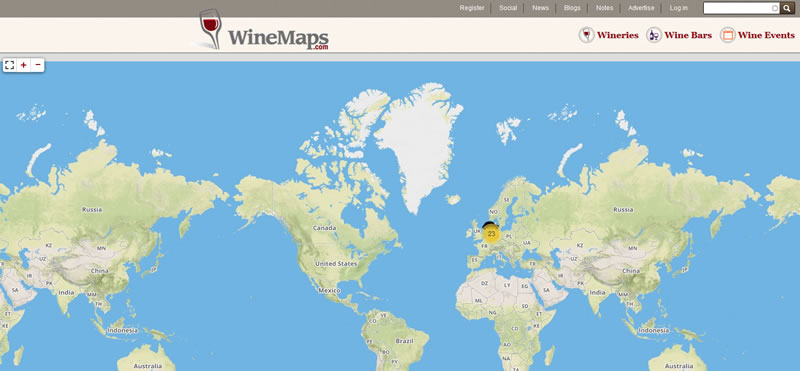Open the yellow 23 cluster marker

(x=491, y=234)
